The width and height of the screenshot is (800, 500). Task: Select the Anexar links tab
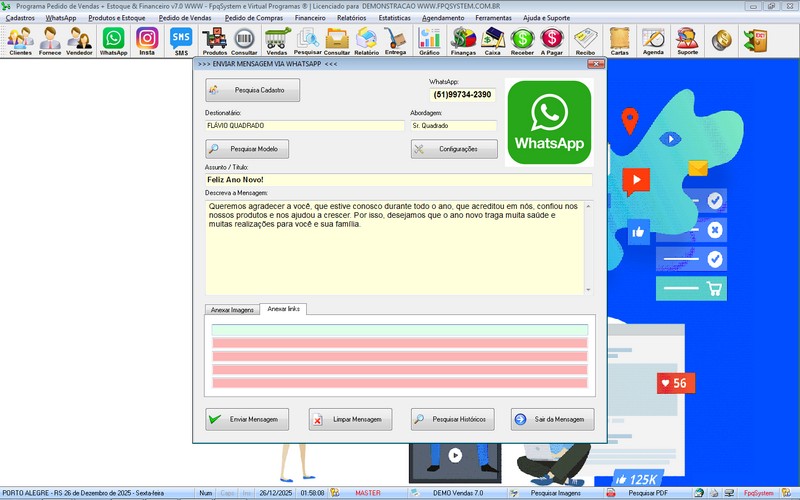coord(283,309)
